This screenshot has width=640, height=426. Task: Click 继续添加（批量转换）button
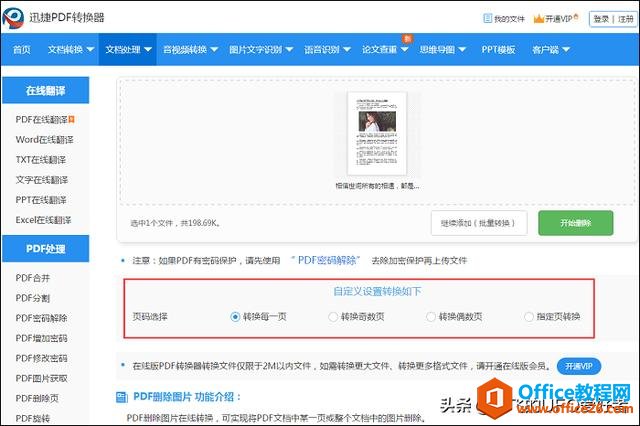tap(479, 223)
